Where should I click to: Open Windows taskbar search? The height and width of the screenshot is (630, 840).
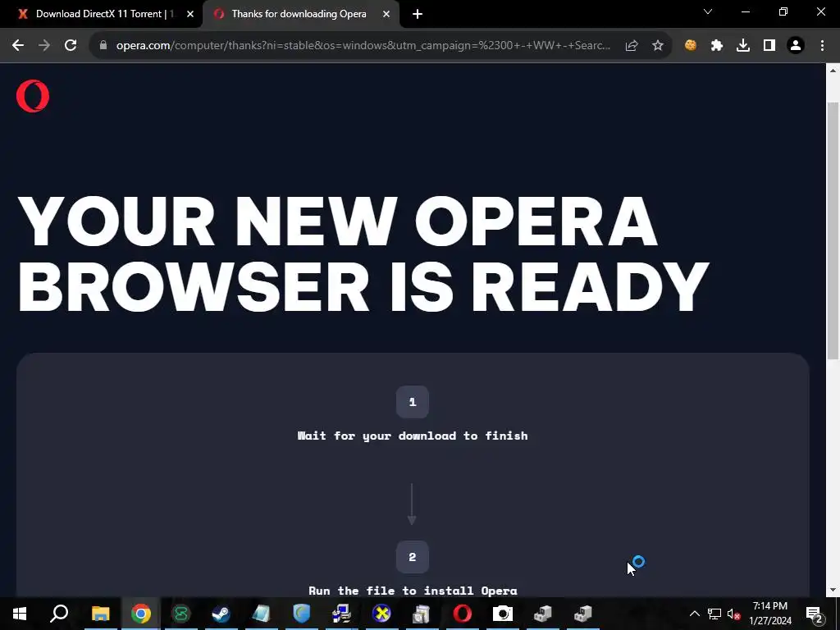tap(59, 614)
